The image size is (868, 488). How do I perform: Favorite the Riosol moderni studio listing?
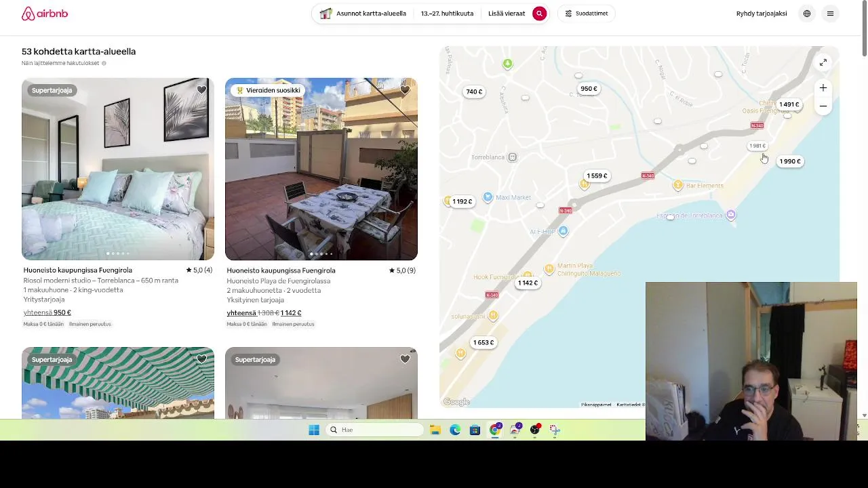pyautogui.click(x=201, y=90)
